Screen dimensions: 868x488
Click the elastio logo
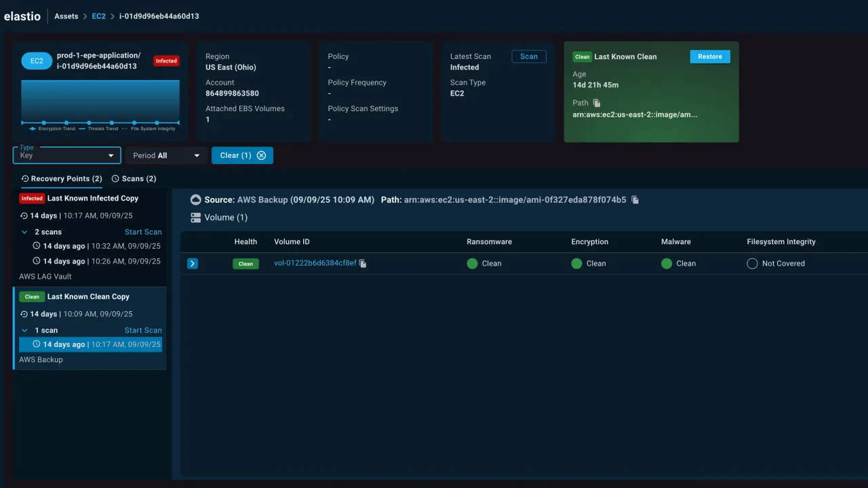22,16
